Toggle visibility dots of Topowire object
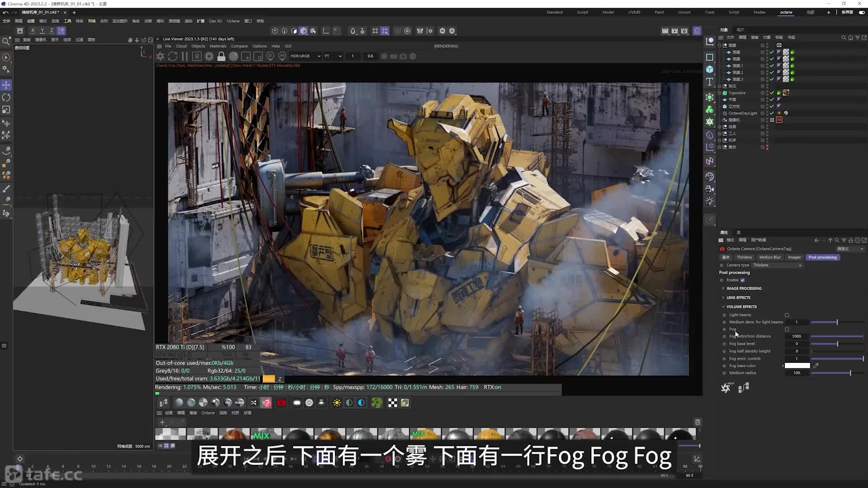The image size is (868, 488). click(x=767, y=93)
